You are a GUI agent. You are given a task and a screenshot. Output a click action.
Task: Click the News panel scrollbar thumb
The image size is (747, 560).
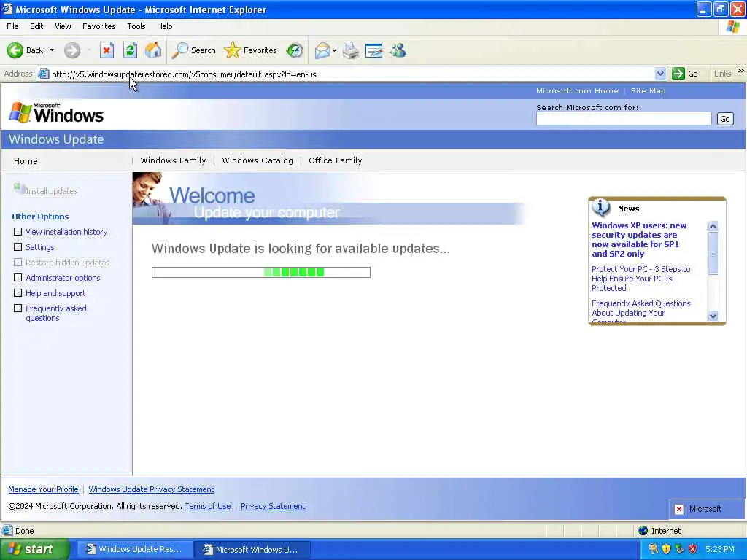click(713, 253)
